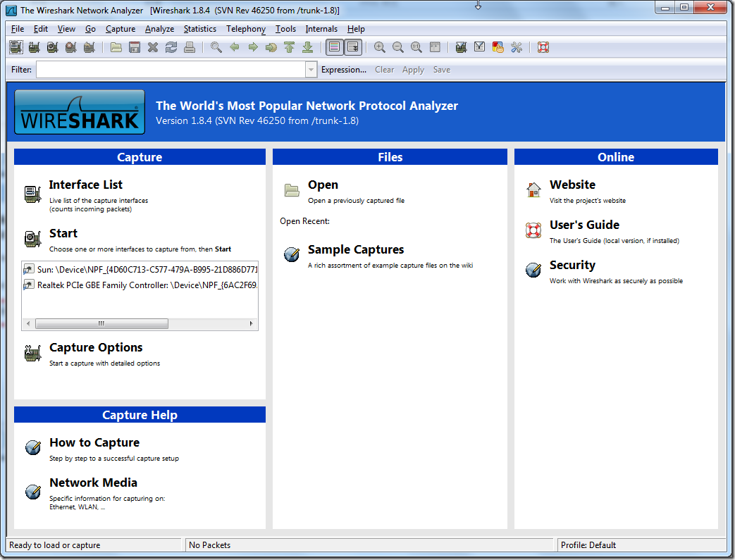Screen dimensions: 735x560
Task: Toggle auto scroll in live capture button
Action: [x=352, y=47]
